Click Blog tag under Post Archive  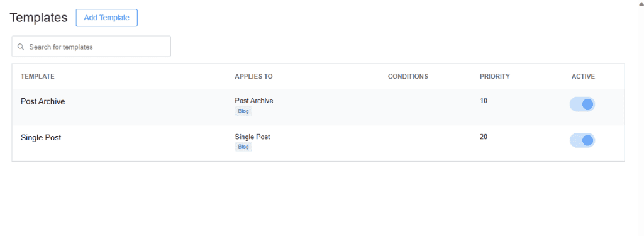(243, 111)
